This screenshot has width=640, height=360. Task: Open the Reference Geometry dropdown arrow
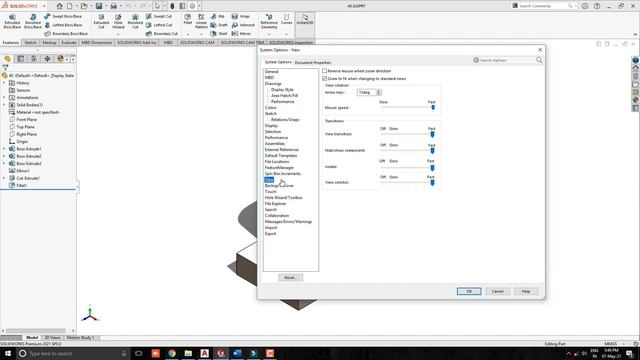(269, 34)
